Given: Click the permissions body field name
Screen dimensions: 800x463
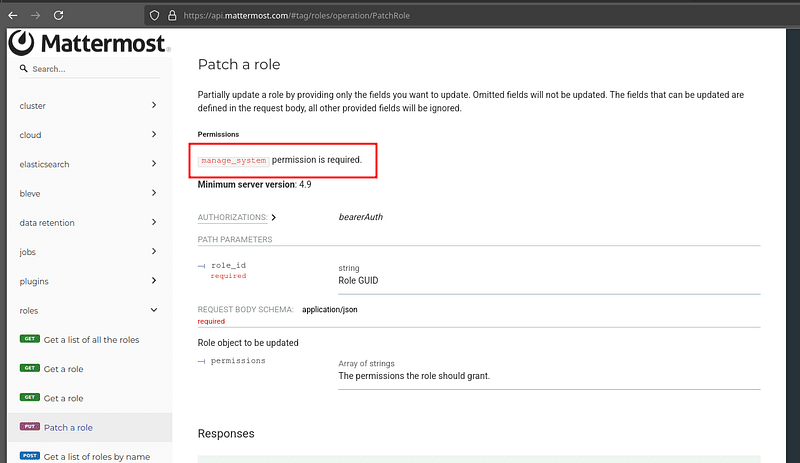Looking at the screenshot, I should tap(238, 361).
